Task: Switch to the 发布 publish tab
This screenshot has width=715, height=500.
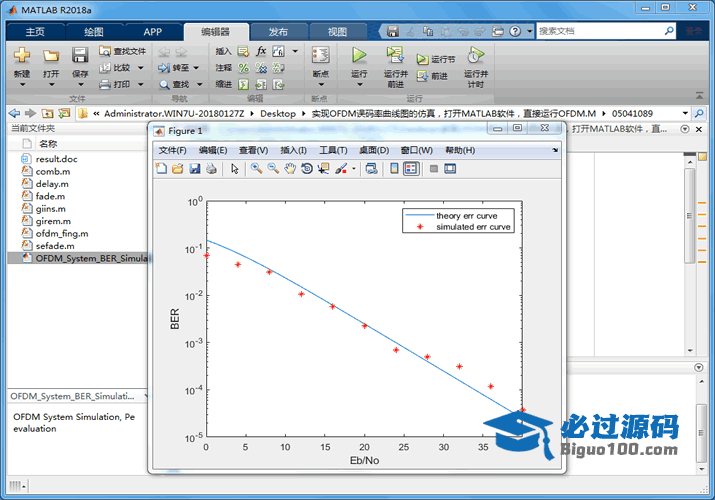Action: (278, 32)
